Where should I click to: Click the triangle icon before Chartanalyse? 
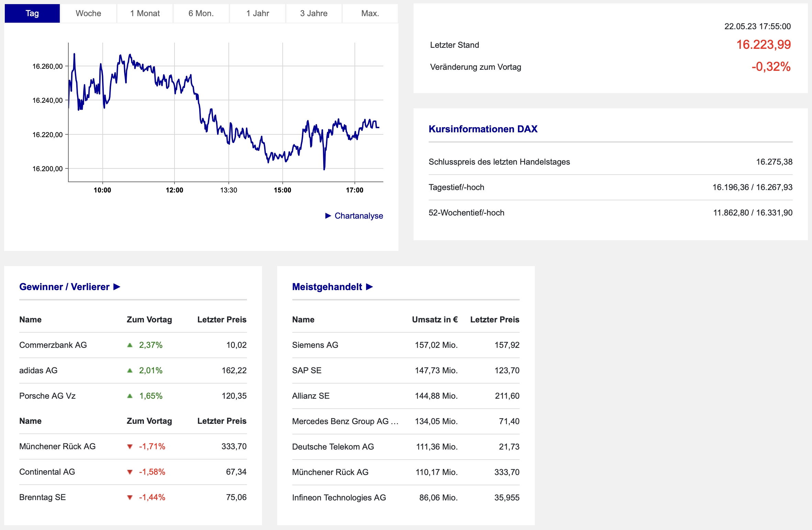(x=328, y=216)
